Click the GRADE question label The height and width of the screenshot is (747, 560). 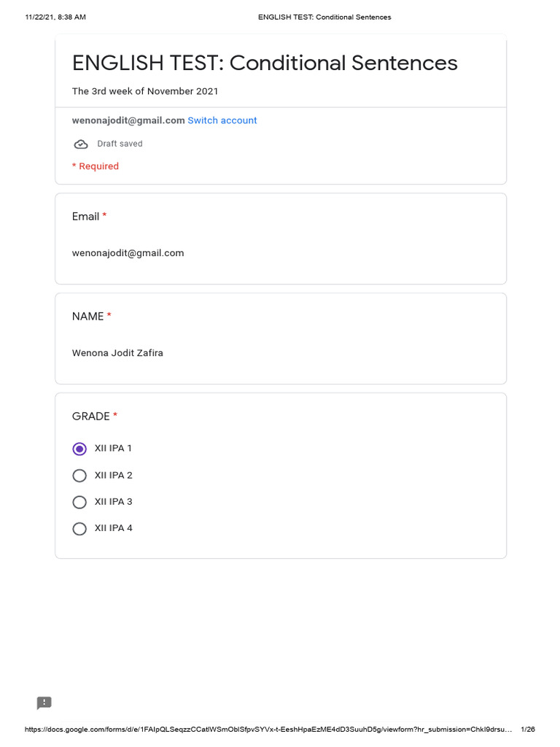(91, 417)
